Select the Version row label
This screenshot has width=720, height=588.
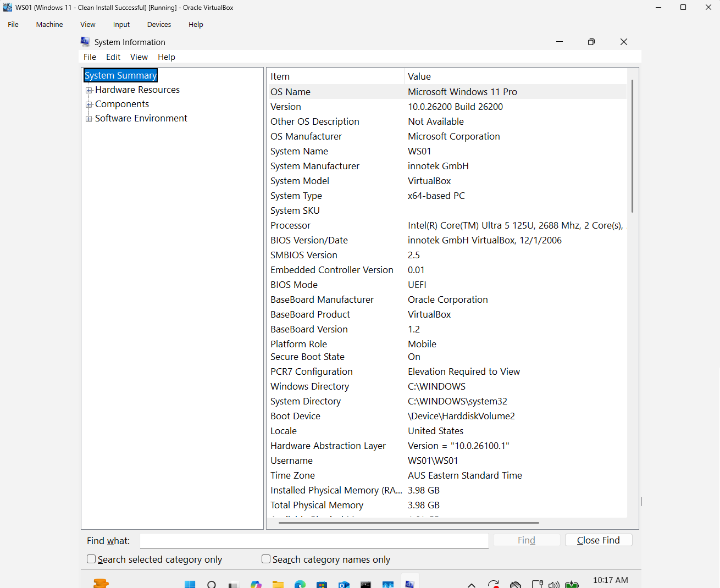tap(286, 107)
